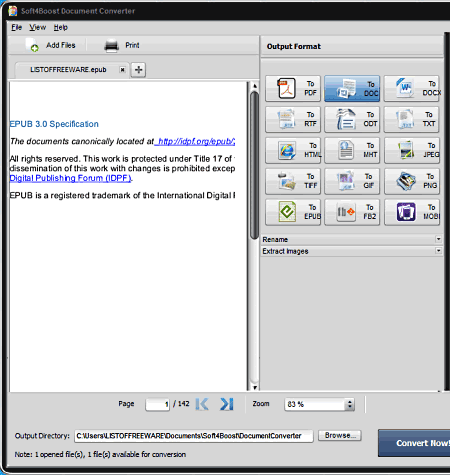The width and height of the screenshot is (450, 475).
Task: Click the total pages '/ 142' text
Action: click(181, 404)
